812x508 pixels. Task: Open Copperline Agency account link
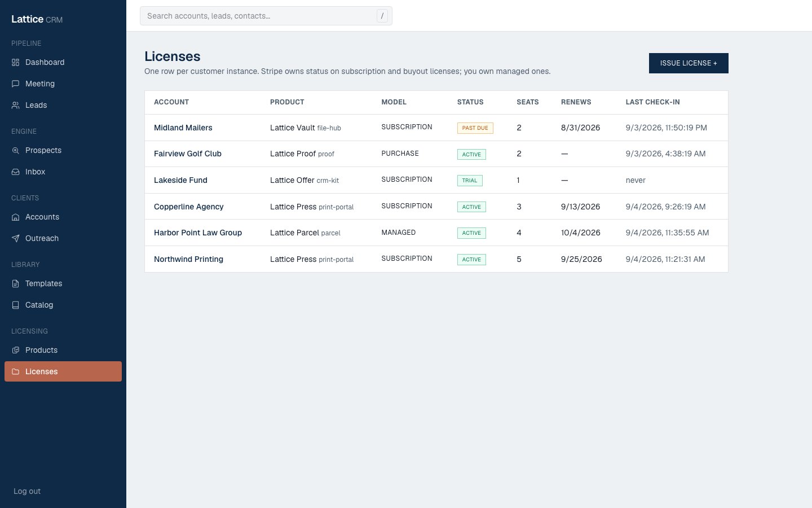click(x=189, y=207)
